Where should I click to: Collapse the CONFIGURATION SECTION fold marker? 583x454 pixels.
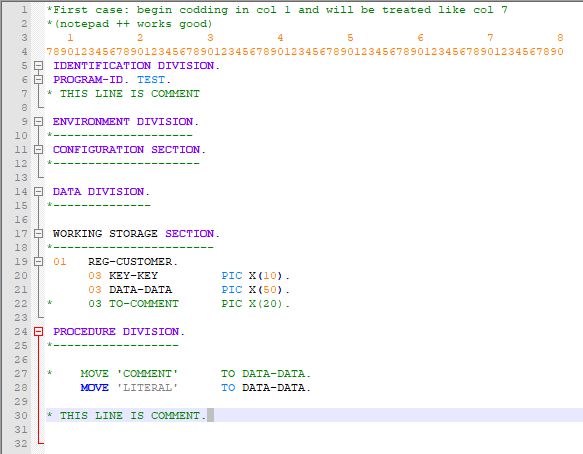click(38, 149)
